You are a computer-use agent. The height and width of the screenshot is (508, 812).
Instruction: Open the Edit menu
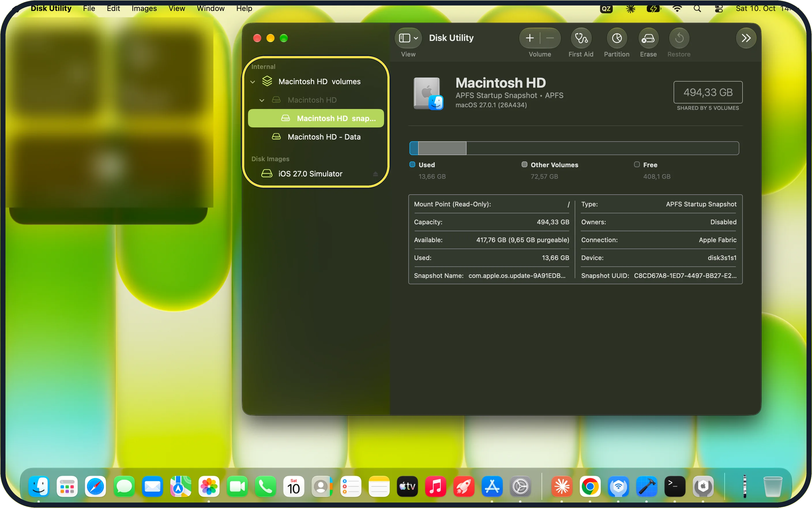(x=113, y=8)
